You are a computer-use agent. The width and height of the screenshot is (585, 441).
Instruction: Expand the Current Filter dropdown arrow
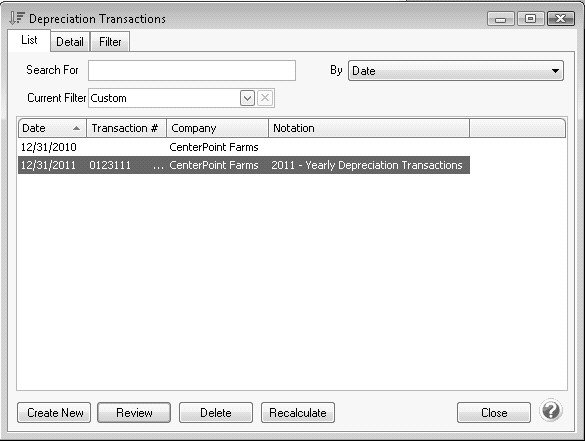coord(247,98)
